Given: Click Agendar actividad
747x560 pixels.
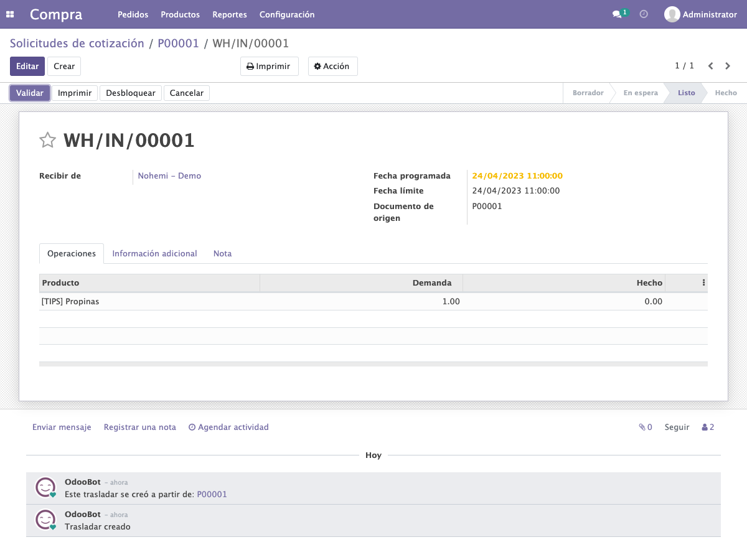Looking at the screenshot, I should 228,427.
